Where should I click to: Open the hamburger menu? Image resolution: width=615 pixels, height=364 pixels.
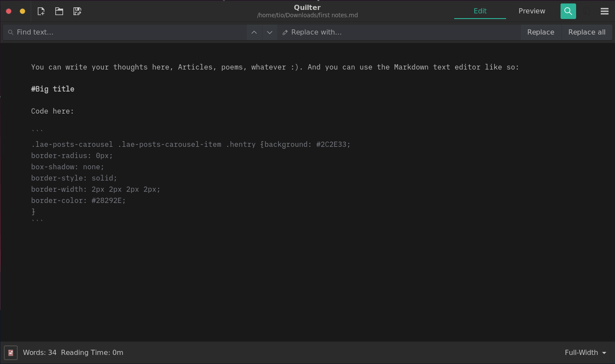pos(604,11)
